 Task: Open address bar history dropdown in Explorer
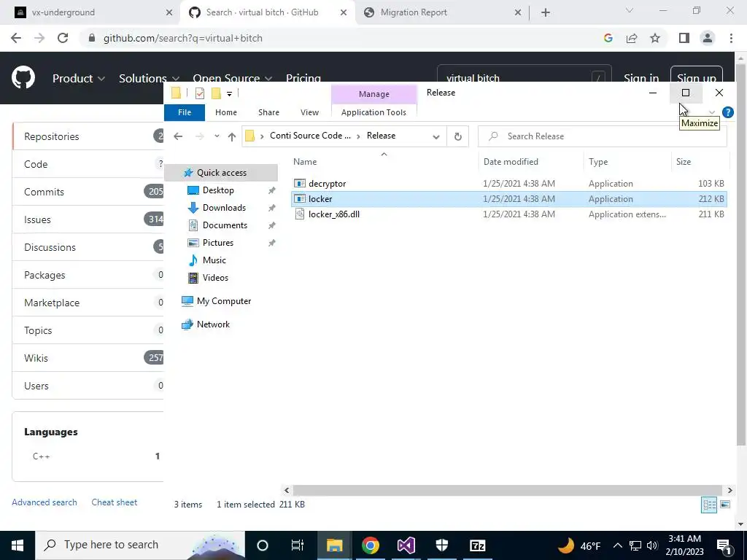pyautogui.click(x=436, y=136)
